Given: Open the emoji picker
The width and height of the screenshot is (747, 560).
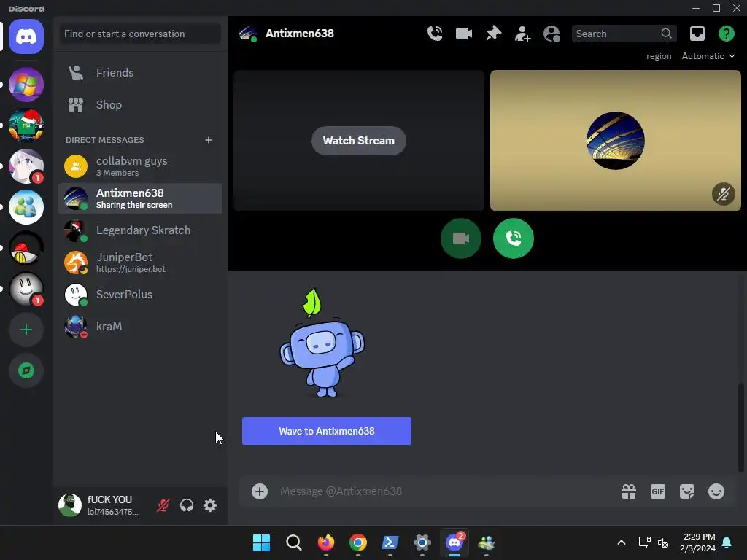Looking at the screenshot, I should click(716, 491).
